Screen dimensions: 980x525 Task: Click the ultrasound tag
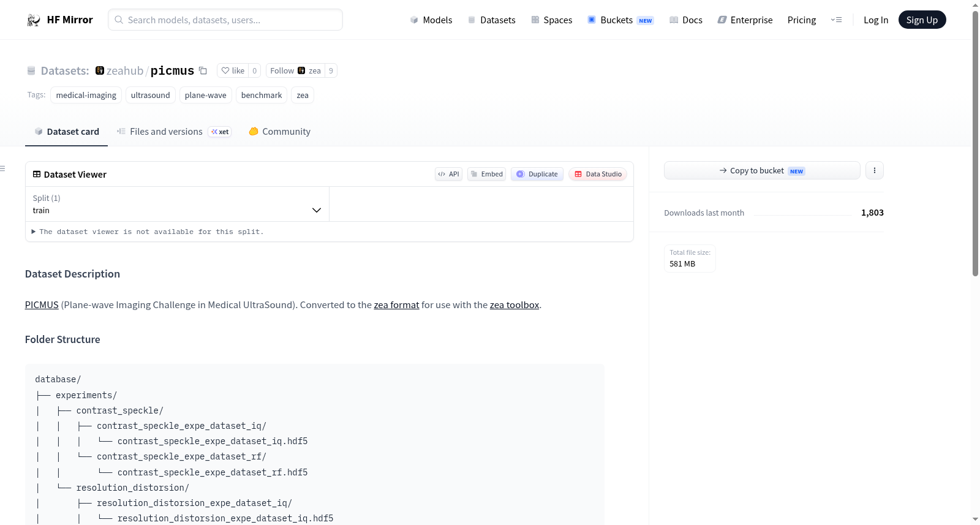click(151, 95)
